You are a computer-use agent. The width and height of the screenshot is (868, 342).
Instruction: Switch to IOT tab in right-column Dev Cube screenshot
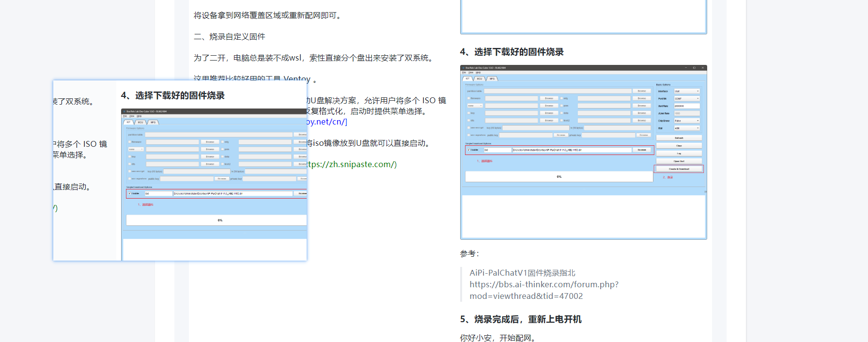click(x=467, y=78)
